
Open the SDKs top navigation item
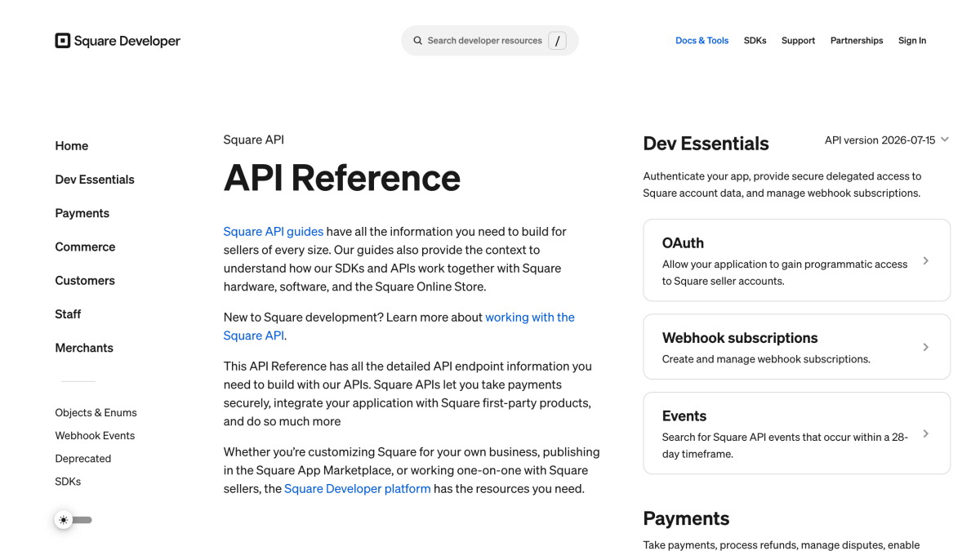click(755, 41)
